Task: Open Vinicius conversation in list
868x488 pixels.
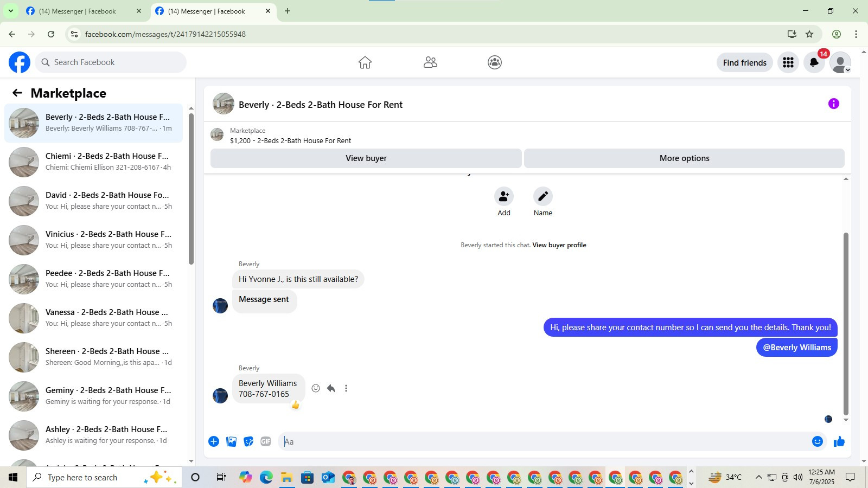Action: tap(93, 240)
